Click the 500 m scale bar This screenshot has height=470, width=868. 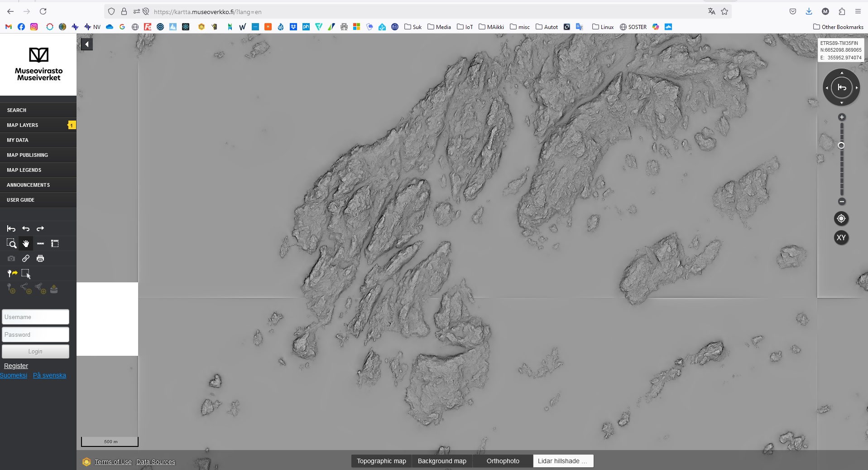point(110,441)
